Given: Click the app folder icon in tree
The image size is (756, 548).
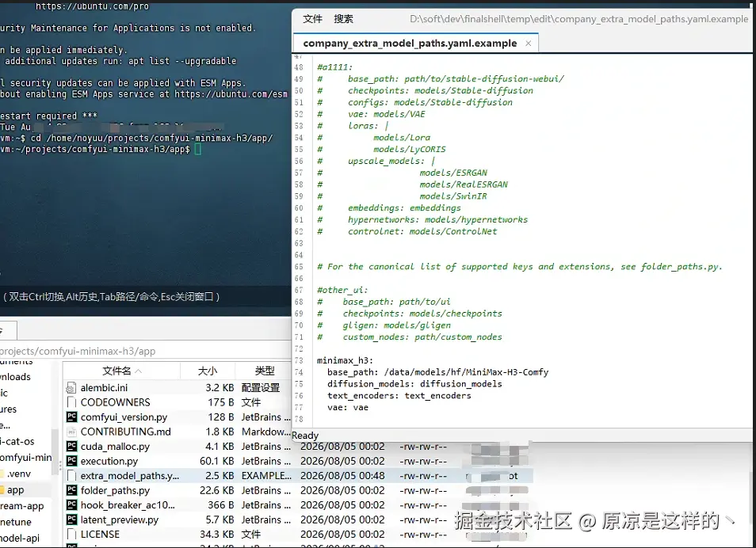Looking at the screenshot, I should (x=2, y=489).
